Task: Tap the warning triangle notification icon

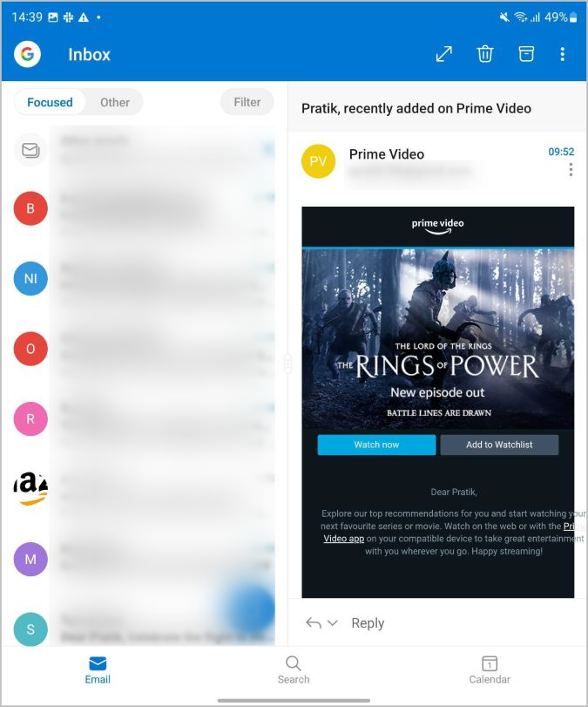Action: pos(84,17)
